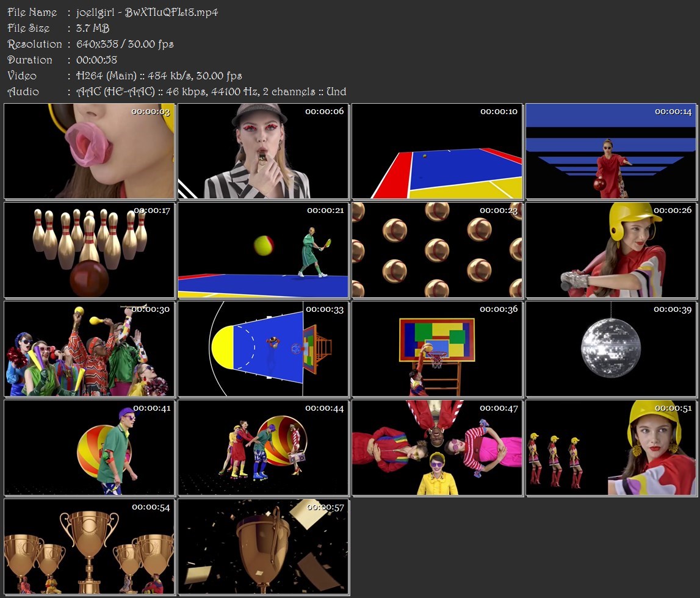The image size is (700, 598).
Task: Select the duration value 00:00:58
Action: click(96, 60)
